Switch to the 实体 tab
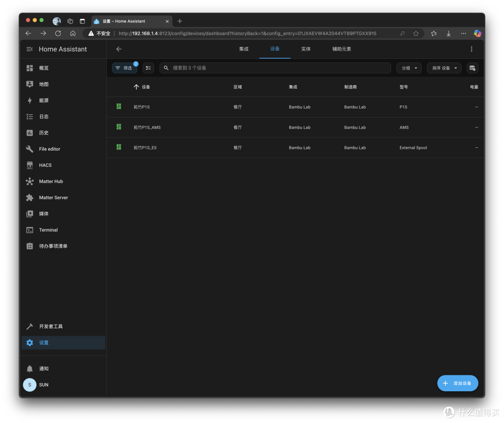 coord(306,49)
